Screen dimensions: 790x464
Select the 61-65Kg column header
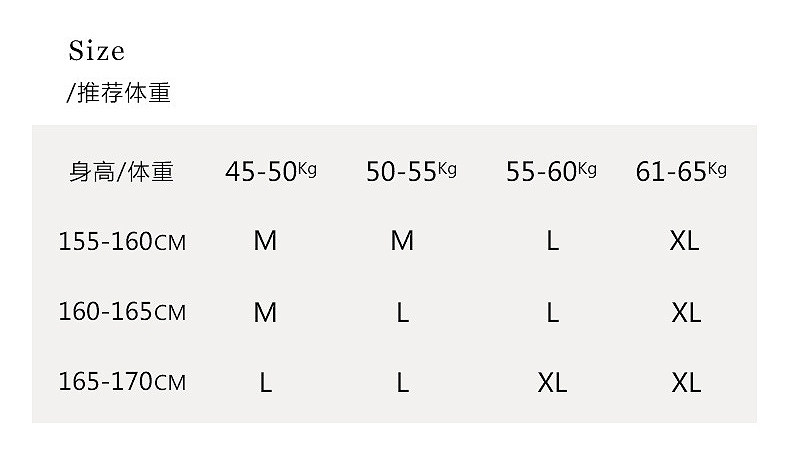681,171
